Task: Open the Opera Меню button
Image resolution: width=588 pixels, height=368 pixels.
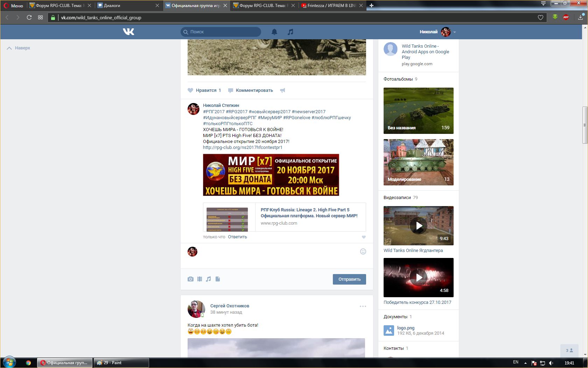Action: tap(13, 6)
